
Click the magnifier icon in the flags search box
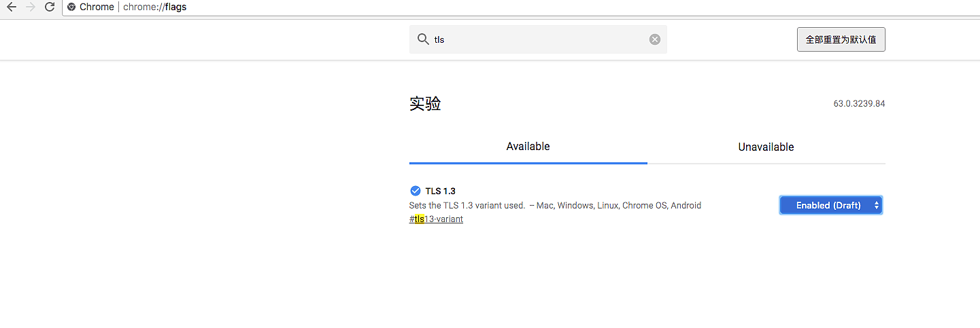pos(422,39)
